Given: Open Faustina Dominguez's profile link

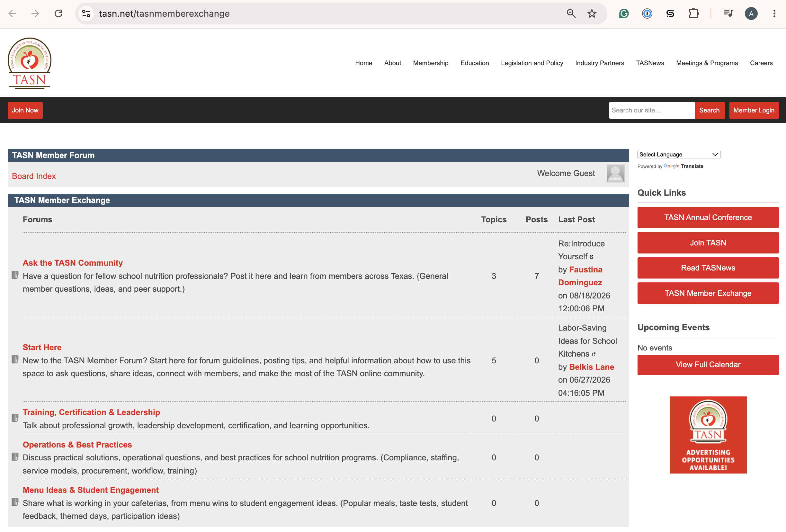Looking at the screenshot, I should coord(580,276).
